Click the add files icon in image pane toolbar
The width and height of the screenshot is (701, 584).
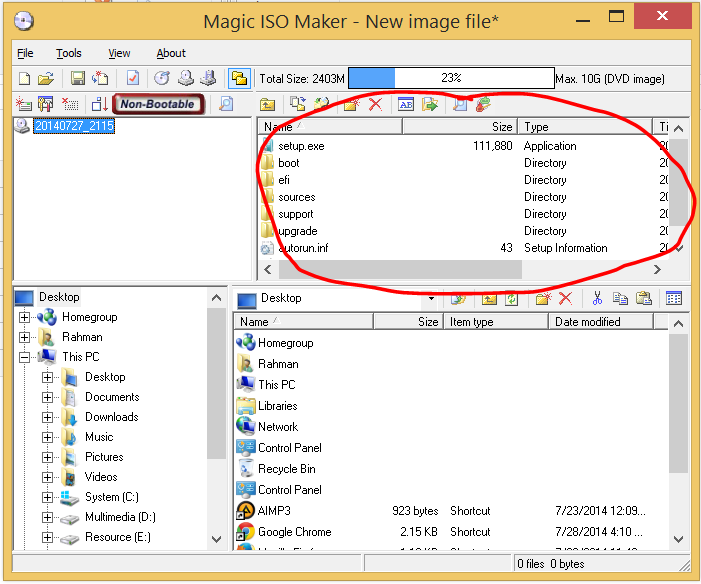coord(297,104)
